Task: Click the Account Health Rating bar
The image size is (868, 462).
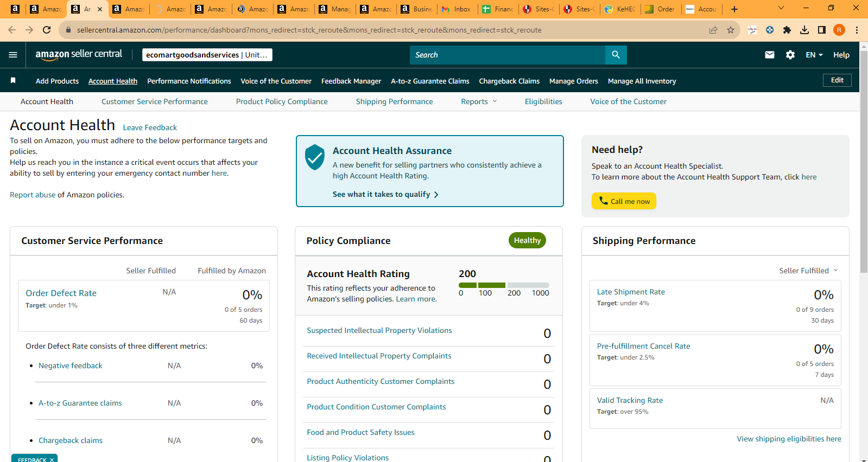Action: [x=504, y=285]
